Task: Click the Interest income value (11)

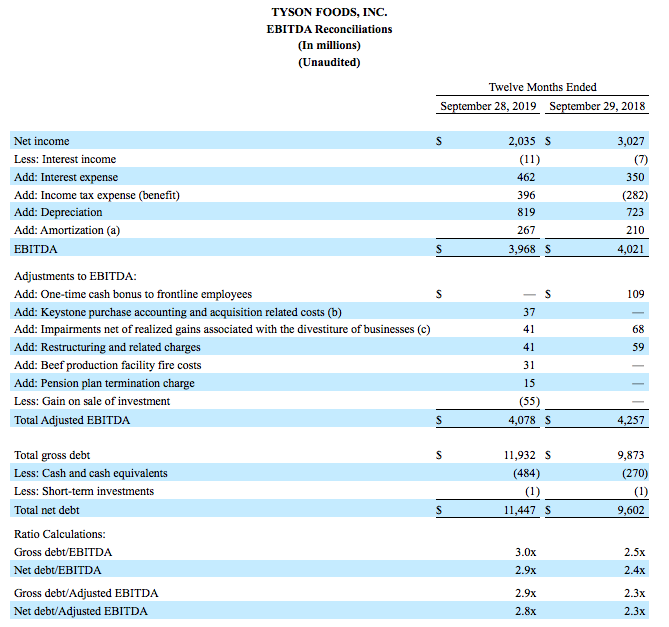Action: [529, 160]
